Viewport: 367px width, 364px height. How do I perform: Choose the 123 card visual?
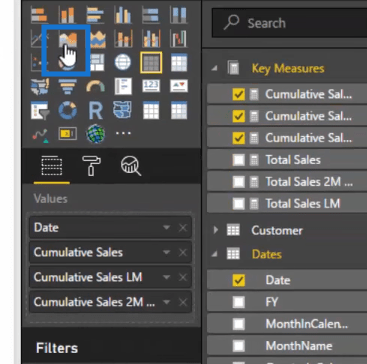click(151, 86)
